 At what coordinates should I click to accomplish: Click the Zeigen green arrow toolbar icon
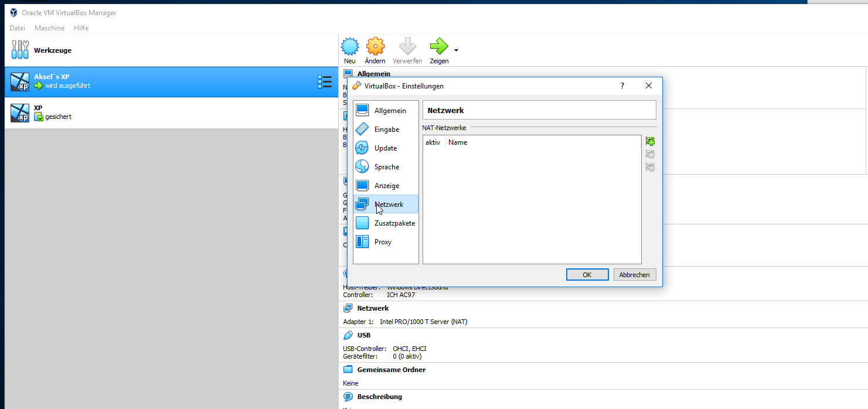click(439, 50)
